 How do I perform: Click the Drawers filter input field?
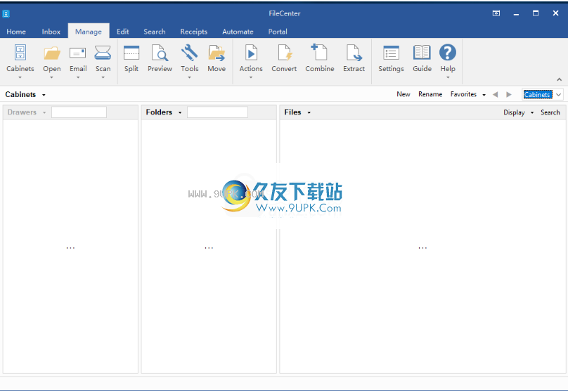click(79, 112)
